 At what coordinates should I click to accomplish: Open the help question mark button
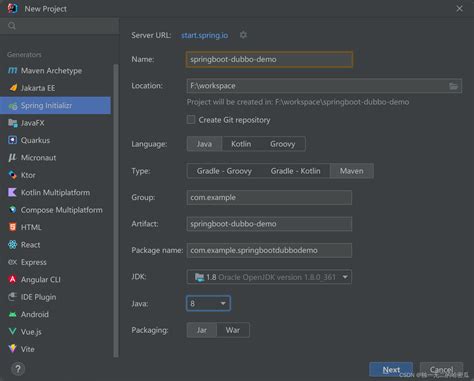click(x=18, y=369)
